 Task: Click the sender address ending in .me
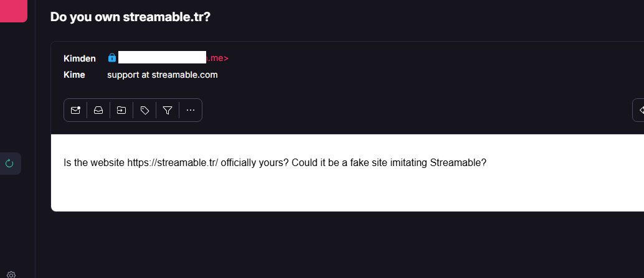[x=218, y=58]
